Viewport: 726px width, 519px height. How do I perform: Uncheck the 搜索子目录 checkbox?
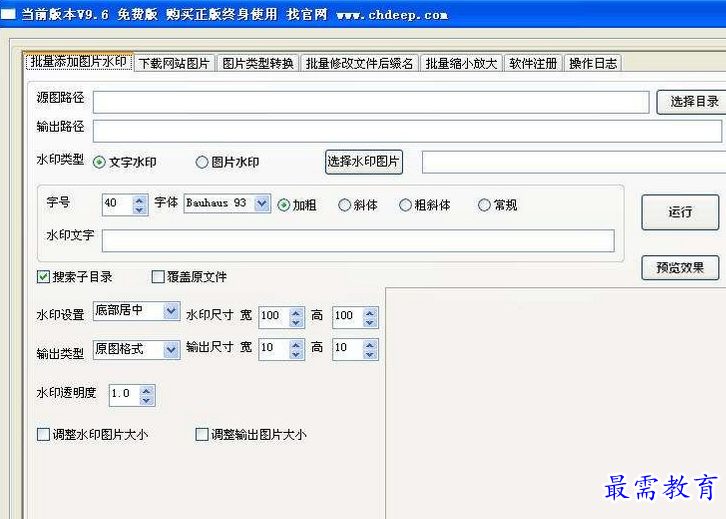pos(43,277)
